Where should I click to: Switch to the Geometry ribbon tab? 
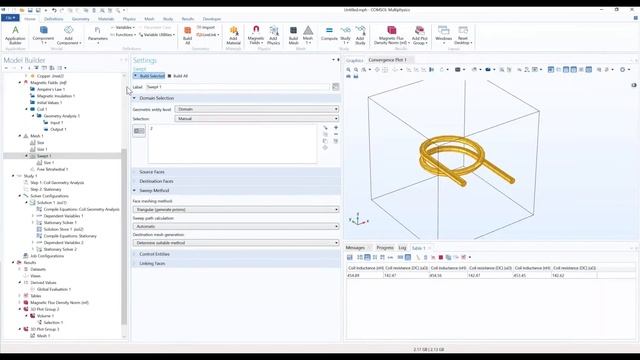tap(80, 19)
